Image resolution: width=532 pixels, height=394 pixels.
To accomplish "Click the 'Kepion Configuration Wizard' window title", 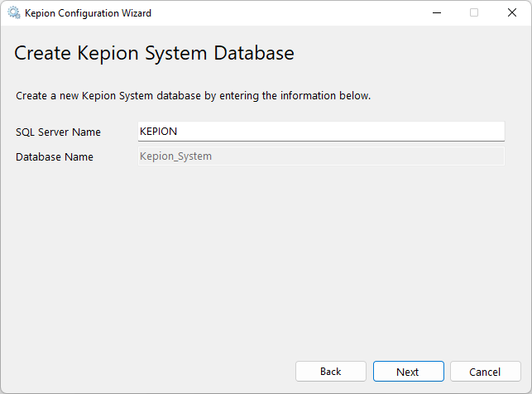I will 88,13.
